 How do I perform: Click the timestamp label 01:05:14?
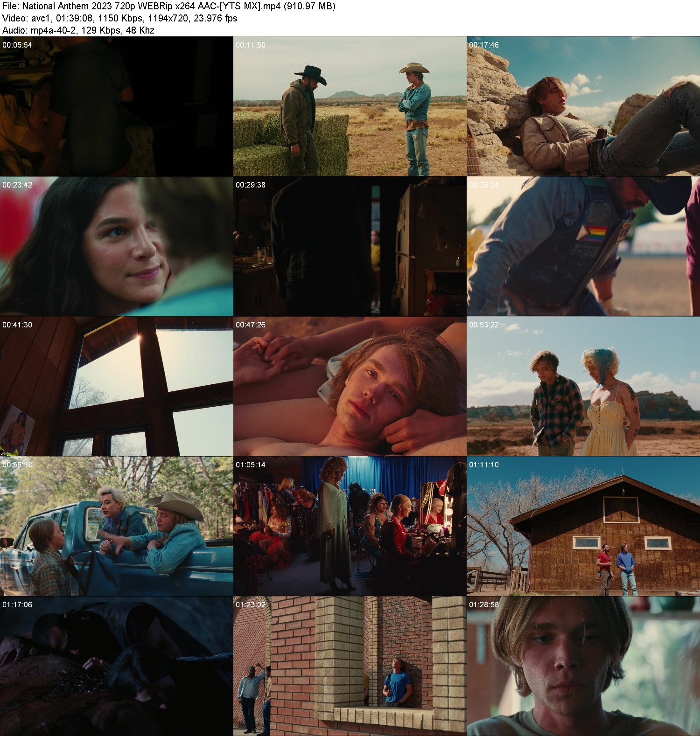[251, 465]
